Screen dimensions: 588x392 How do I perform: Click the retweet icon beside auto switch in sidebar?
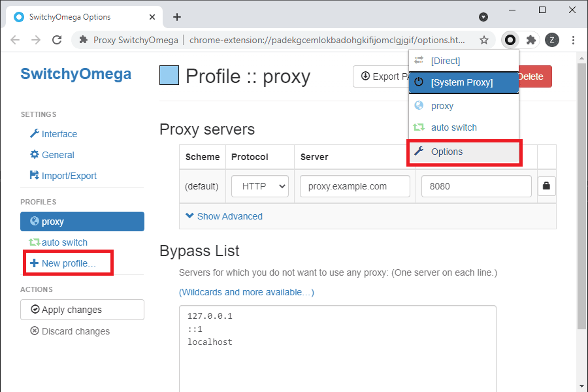(x=35, y=242)
